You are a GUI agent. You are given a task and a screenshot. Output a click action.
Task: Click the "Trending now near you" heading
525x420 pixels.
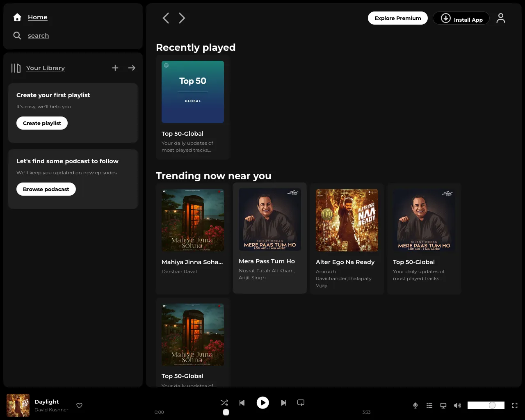click(x=214, y=176)
